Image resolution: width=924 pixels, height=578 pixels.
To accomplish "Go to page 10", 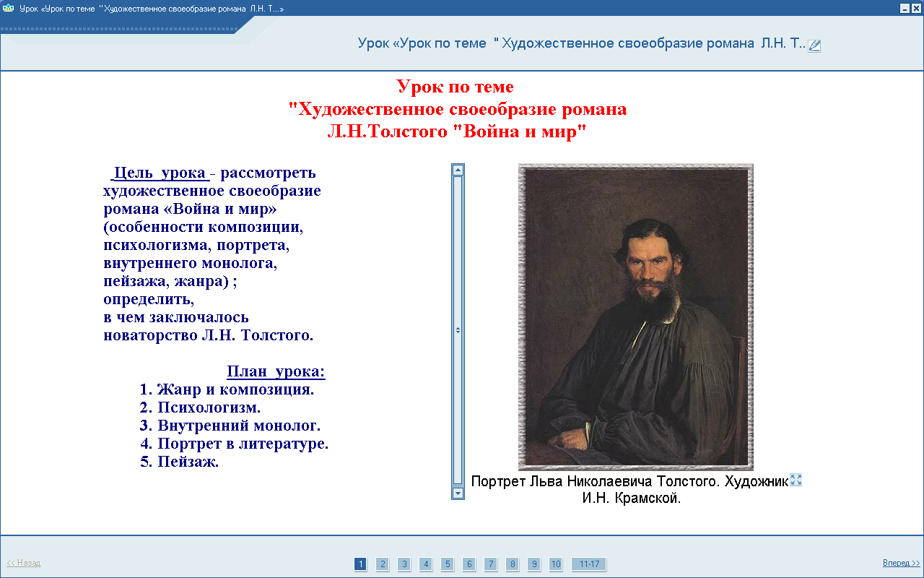I will pos(556,564).
